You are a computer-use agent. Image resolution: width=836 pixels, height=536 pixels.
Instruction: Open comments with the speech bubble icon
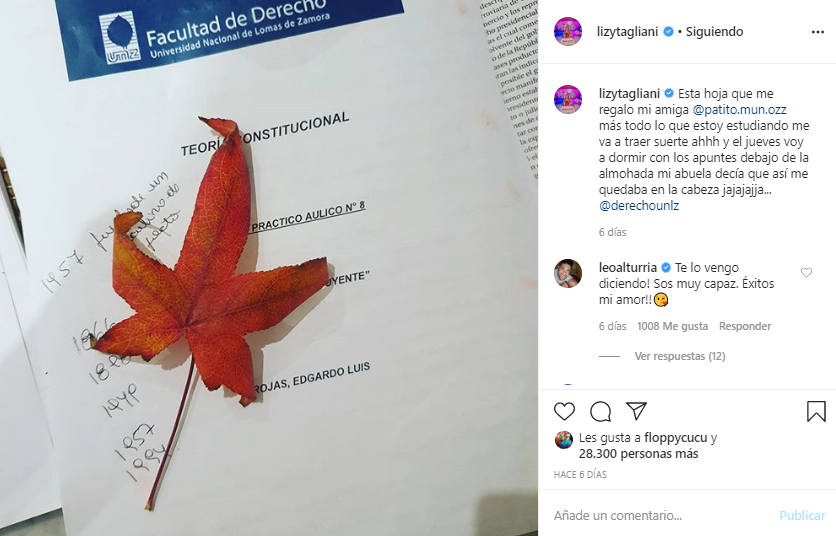[x=600, y=411]
